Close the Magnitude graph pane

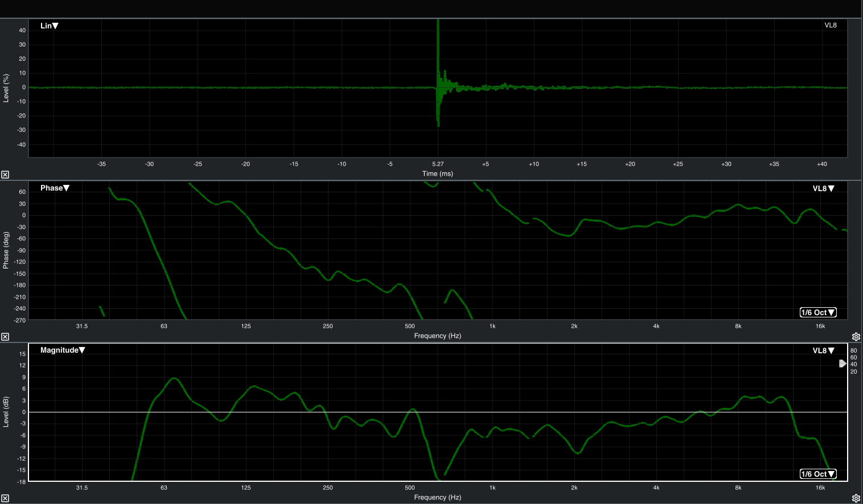(x=5, y=498)
